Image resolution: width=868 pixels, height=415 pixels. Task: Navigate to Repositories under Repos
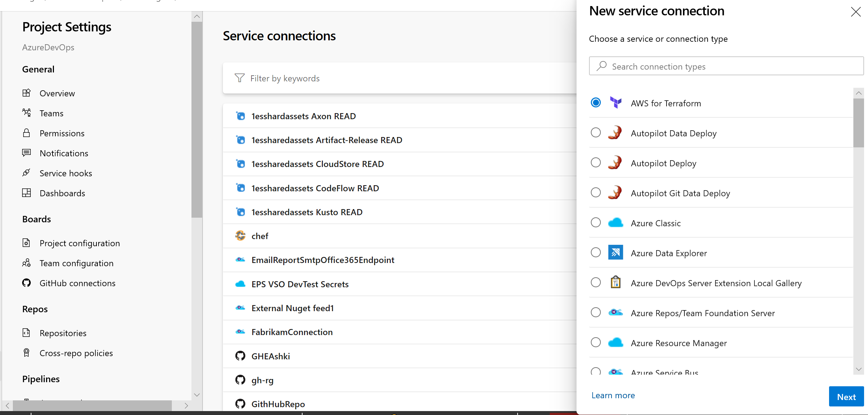(x=63, y=333)
